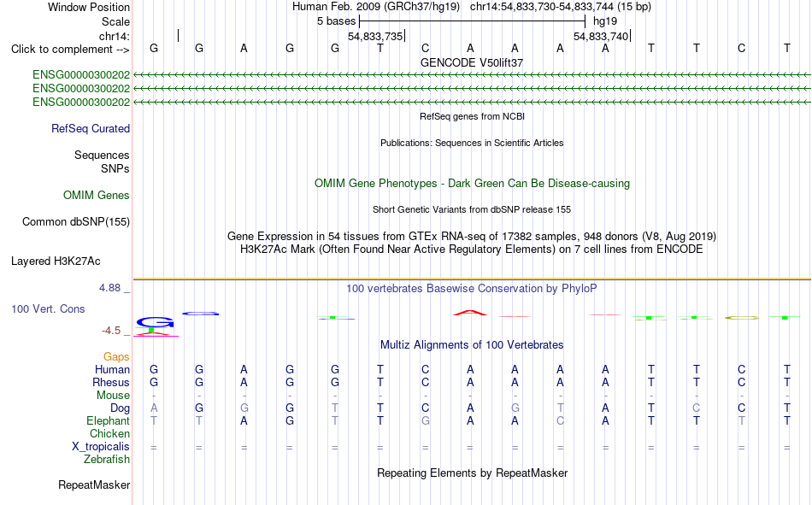812x505 pixels.
Task: Select the 'Human' alignment row label
Action: (112, 370)
